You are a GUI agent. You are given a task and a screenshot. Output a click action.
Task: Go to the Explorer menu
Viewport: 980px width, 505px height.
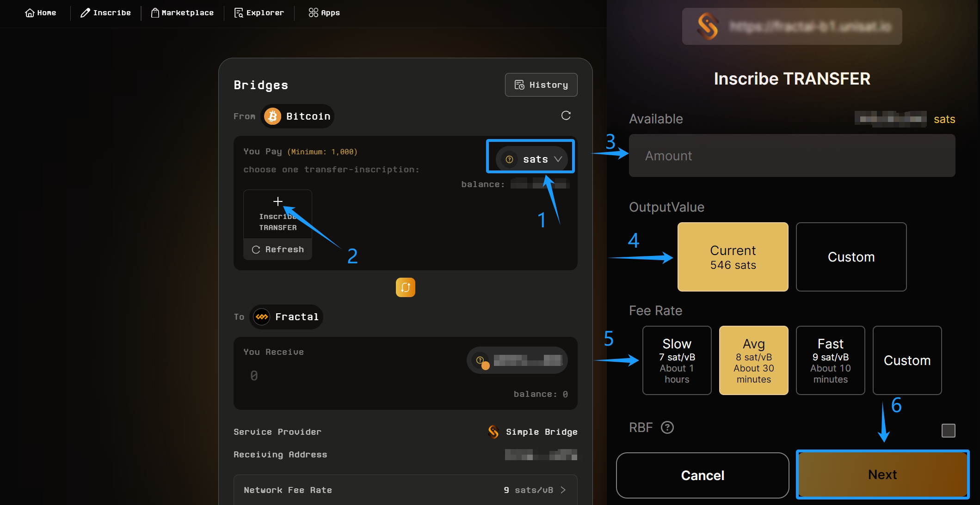pyautogui.click(x=259, y=13)
